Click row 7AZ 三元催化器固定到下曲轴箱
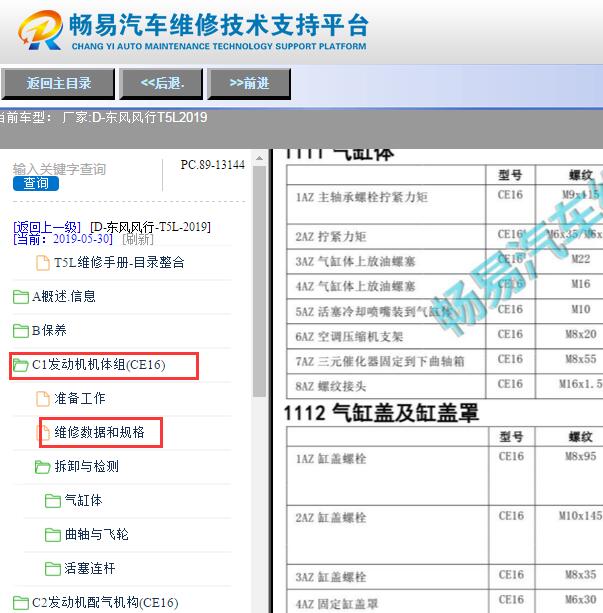Viewport: 603px width, 613px height. click(445, 361)
